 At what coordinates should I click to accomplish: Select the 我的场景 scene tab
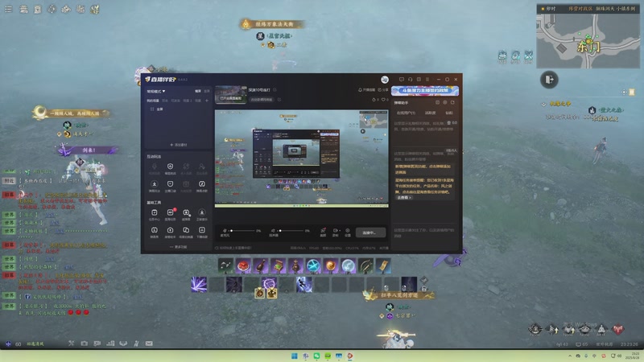pyautogui.click(x=153, y=101)
